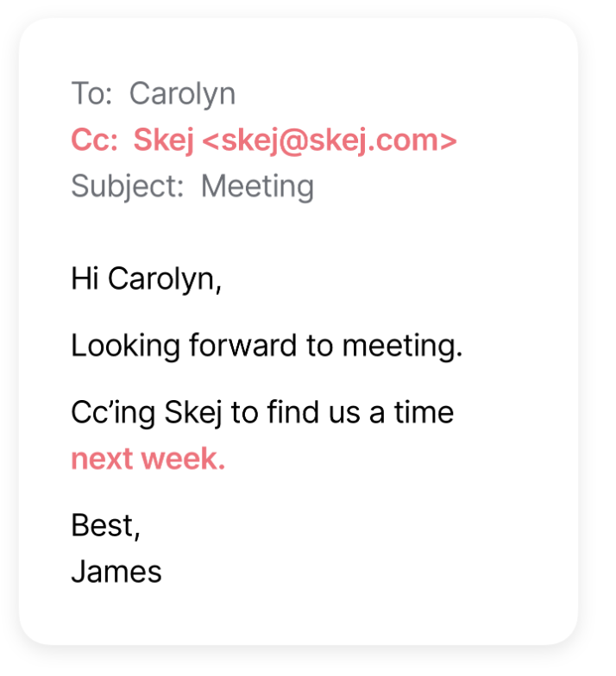This screenshot has width=616, height=676.
Task: Open the skej@skej.com email address
Action: (330, 141)
